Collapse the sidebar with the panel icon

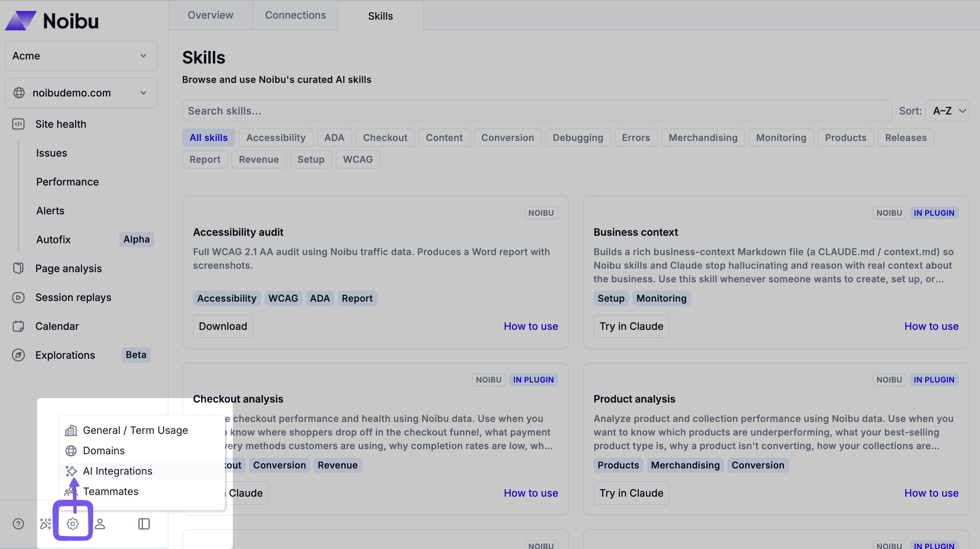tap(144, 524)
